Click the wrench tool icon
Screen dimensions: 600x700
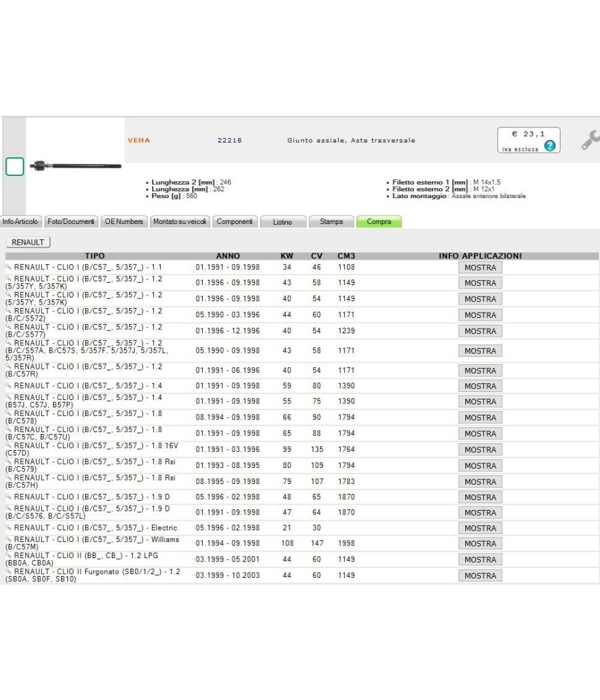tap(590, 139)
